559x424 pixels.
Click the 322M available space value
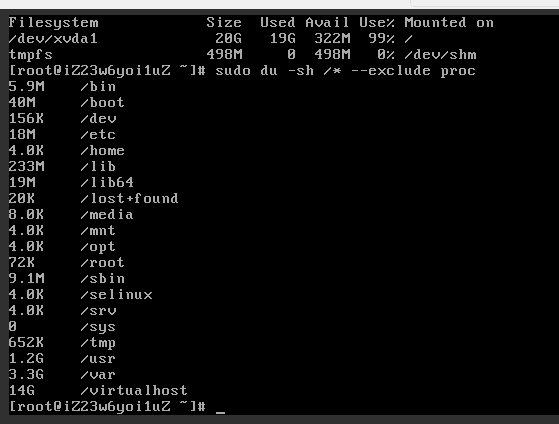click(332, 39)
